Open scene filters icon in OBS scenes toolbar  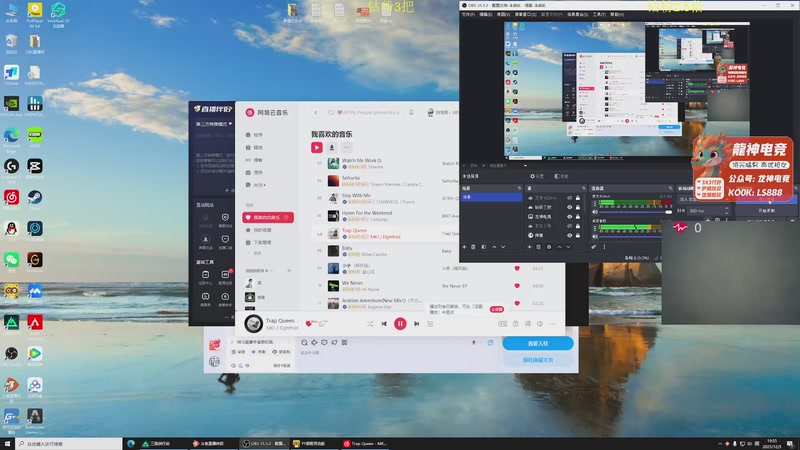point(484,247)
